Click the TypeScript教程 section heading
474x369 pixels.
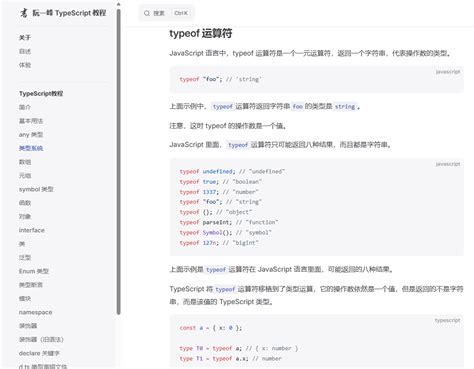click(x=41, y=94)
